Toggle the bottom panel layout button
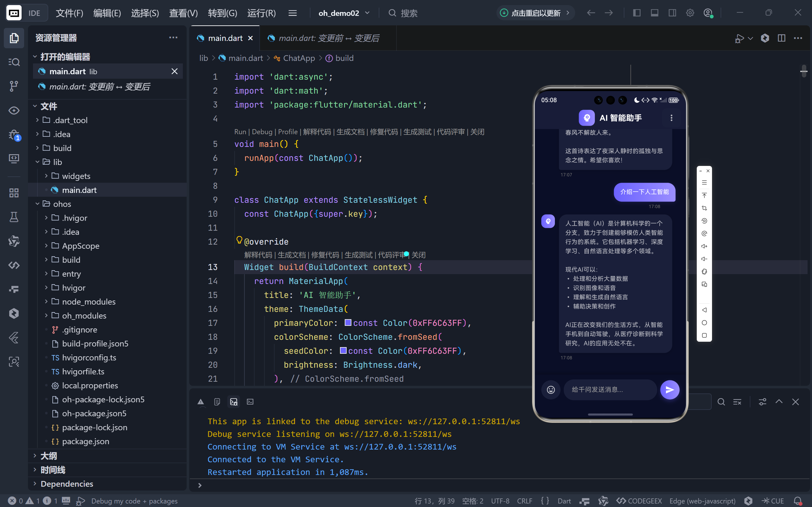The image size is (812, 507). coord(654,13)
